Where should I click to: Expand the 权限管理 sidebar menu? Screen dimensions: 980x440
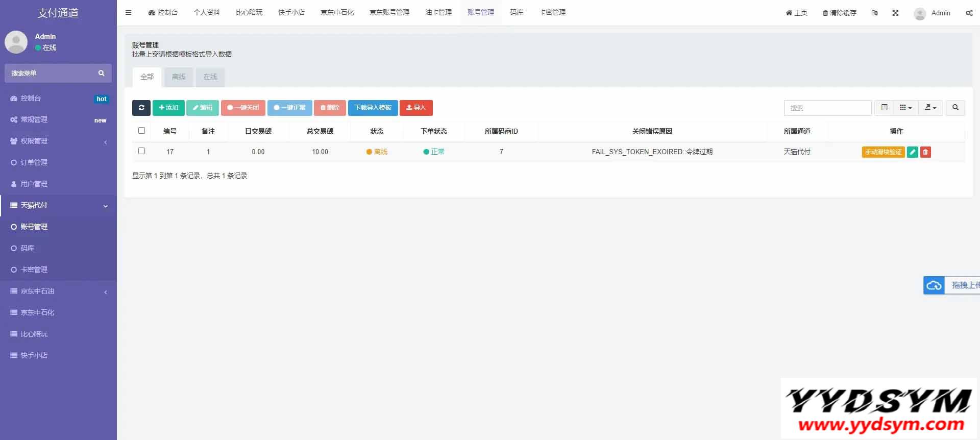pos(58,141)
